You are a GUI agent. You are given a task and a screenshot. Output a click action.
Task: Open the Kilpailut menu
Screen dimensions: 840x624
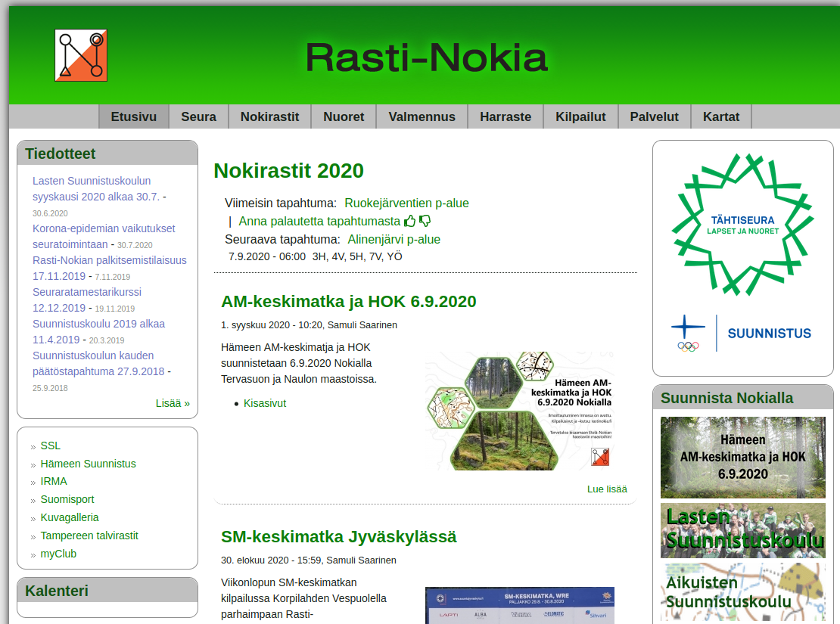pos(580,116)
